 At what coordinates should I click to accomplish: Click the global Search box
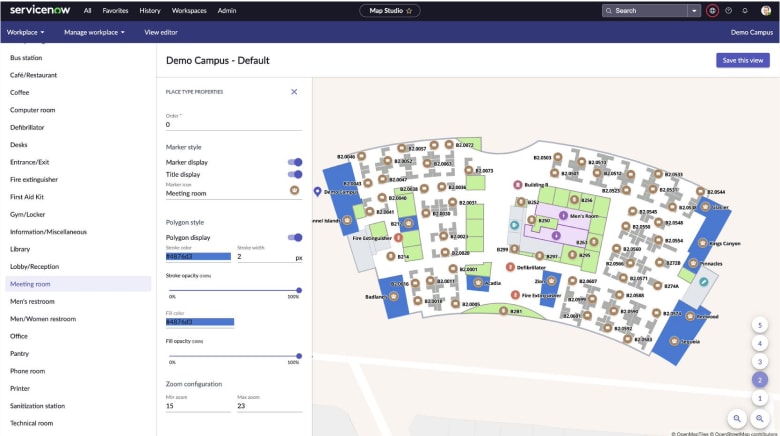coord(645,10)
